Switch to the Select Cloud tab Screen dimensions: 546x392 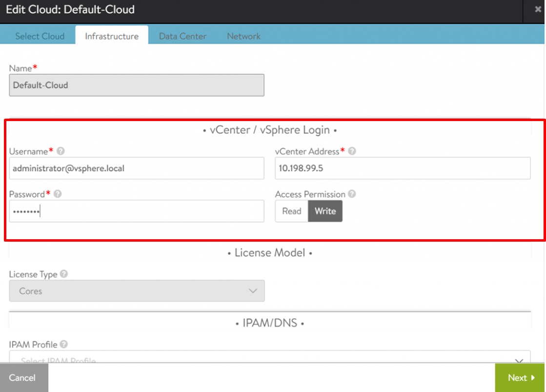(x=40, y=36)
